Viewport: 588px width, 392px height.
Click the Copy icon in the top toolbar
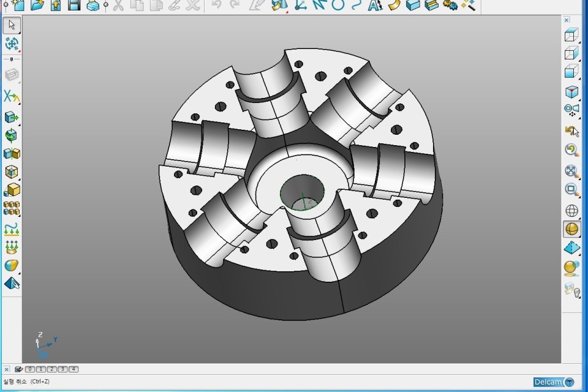[x=138, y=5]
